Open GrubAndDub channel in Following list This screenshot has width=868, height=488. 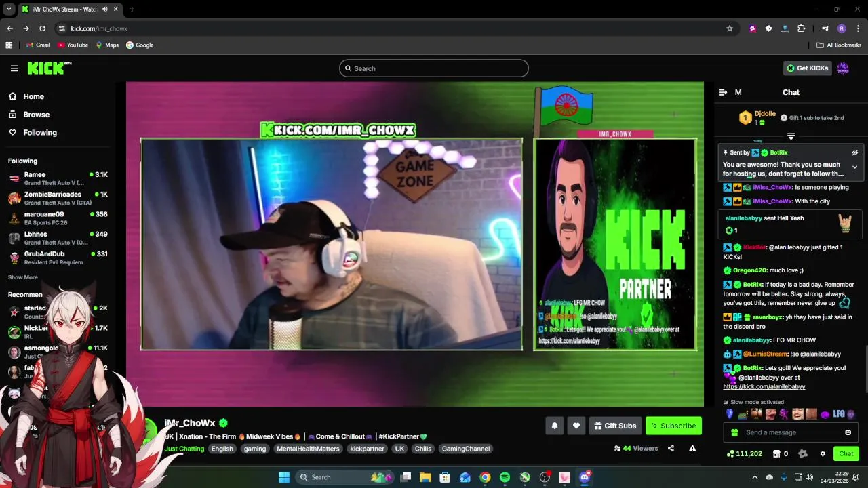coord(58,258)
